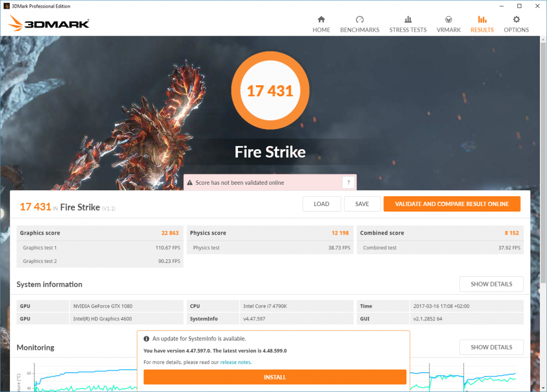Click the warning triangle icon
The image size is (547, 392).
(190, 183)
